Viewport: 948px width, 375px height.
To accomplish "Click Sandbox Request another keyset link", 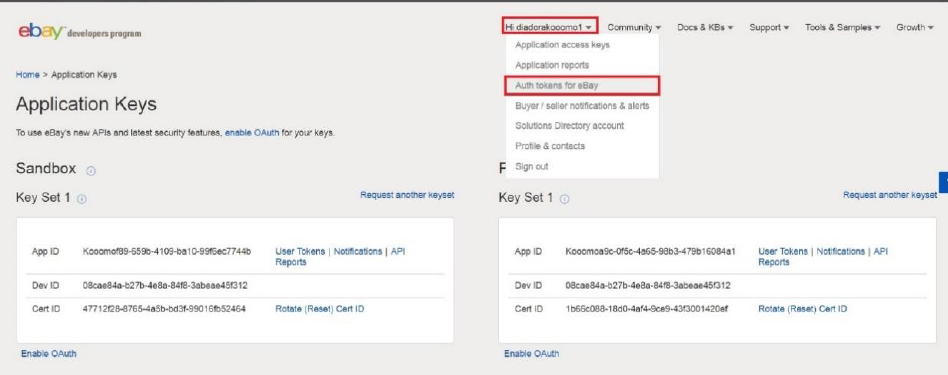I will point(407,195).
